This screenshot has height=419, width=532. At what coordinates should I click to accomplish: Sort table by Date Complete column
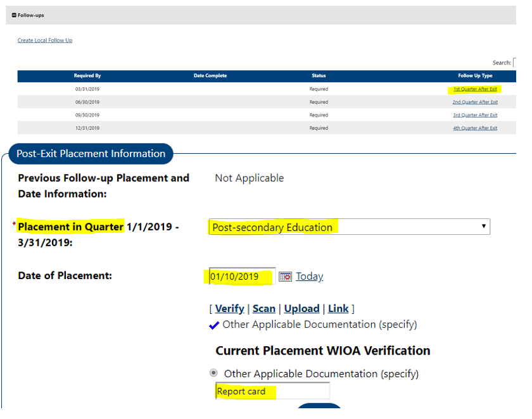(x=210, y=76)
